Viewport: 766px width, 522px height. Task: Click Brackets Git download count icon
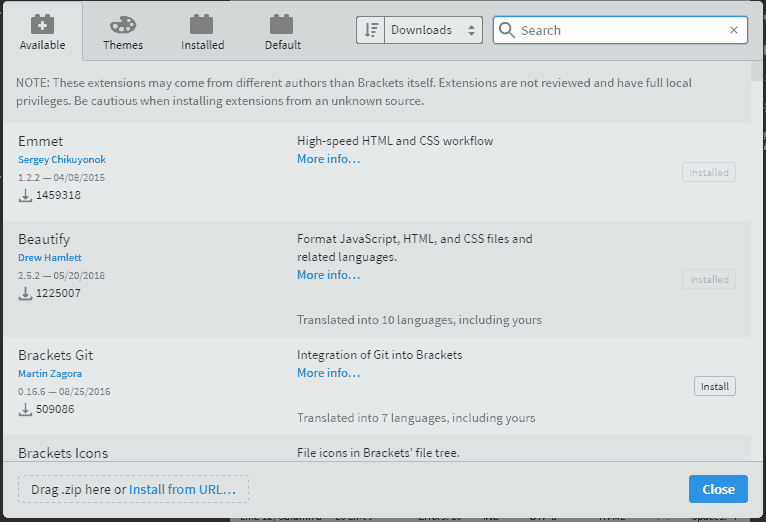(25, 409)
